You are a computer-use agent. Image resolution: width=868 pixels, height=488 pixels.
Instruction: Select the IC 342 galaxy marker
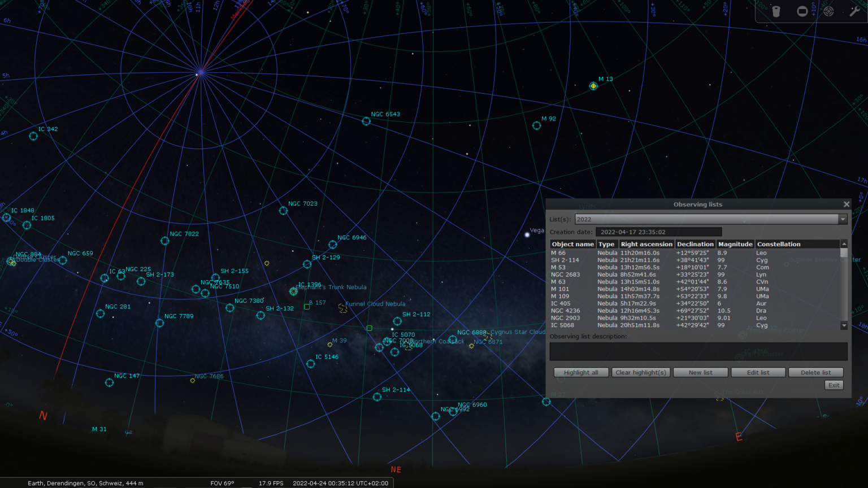(32, 136)
